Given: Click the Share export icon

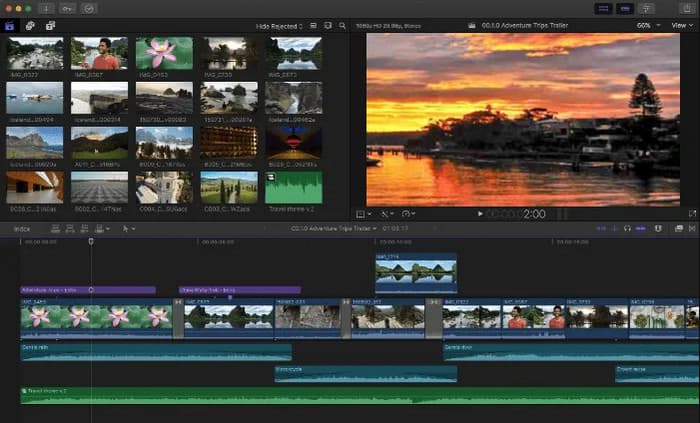Looking at the screenshot, I should [687, 8].
